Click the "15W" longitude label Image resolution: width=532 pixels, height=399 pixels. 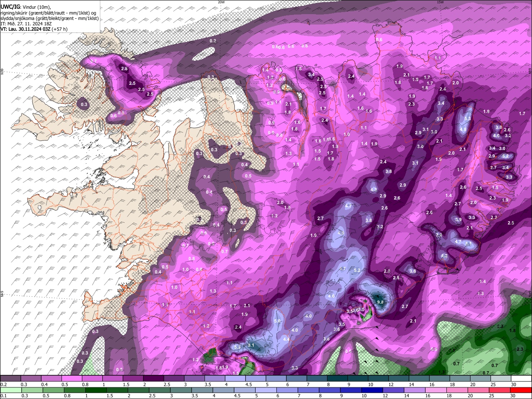(x=440, y=2)
